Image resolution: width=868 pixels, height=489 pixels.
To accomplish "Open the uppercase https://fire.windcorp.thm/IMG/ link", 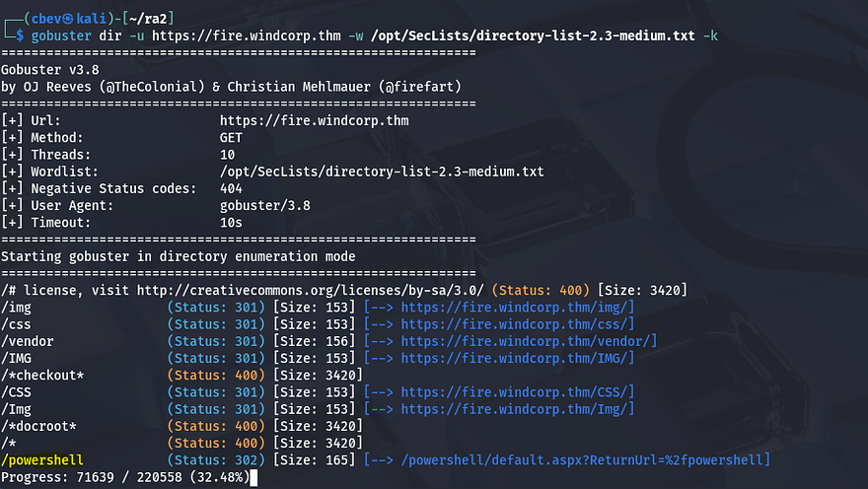I will pos(517,358).
